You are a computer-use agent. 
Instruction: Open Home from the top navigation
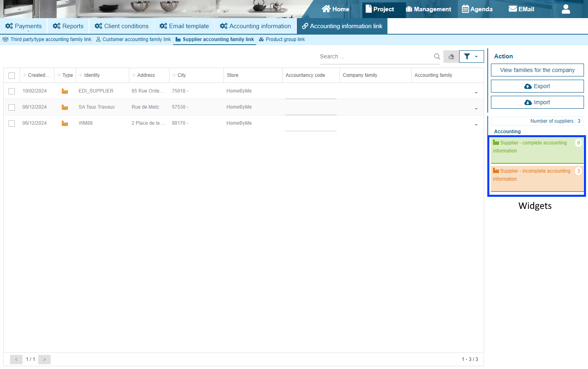point(335,9)
